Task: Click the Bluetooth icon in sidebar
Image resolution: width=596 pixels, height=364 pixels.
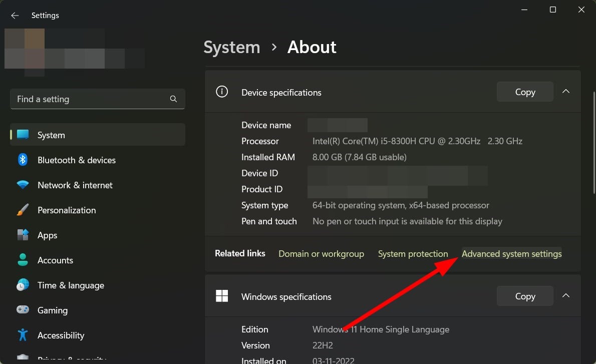Action: coord(23,160)
